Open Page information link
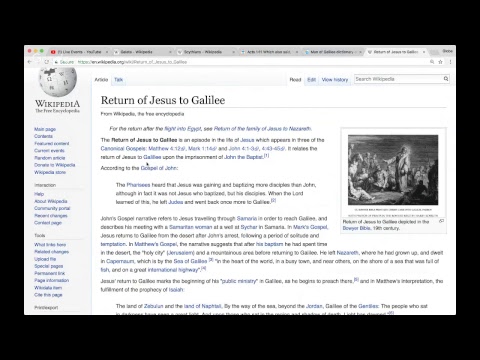This screenshot has height=360, width=480. [x=51, y=280]
